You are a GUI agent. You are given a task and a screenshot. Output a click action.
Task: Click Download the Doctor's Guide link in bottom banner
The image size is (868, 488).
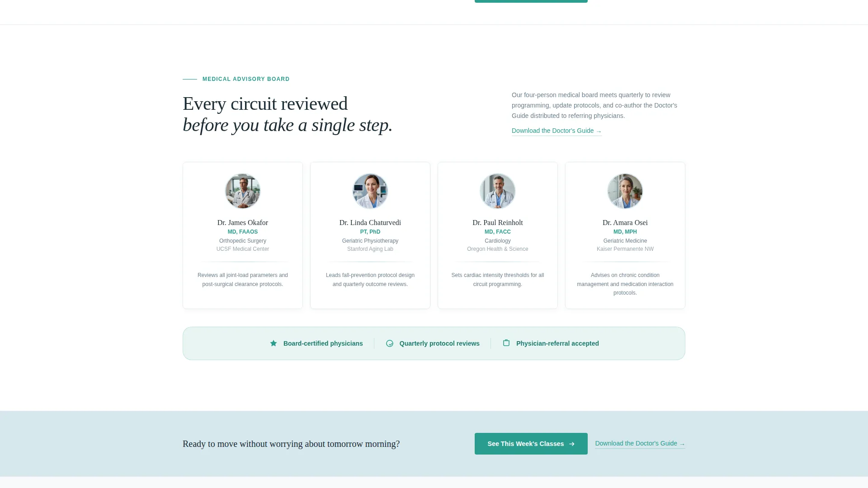[x=640, y=444]
